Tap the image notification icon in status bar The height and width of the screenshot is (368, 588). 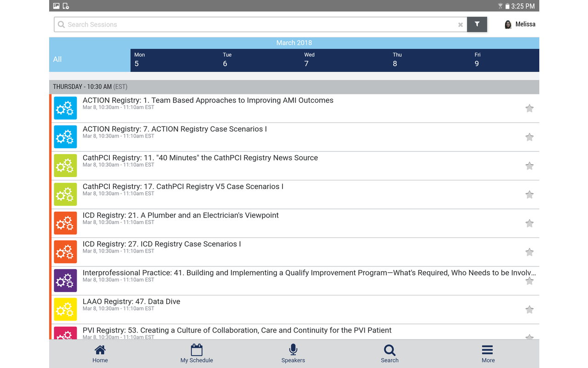point(57,6)
